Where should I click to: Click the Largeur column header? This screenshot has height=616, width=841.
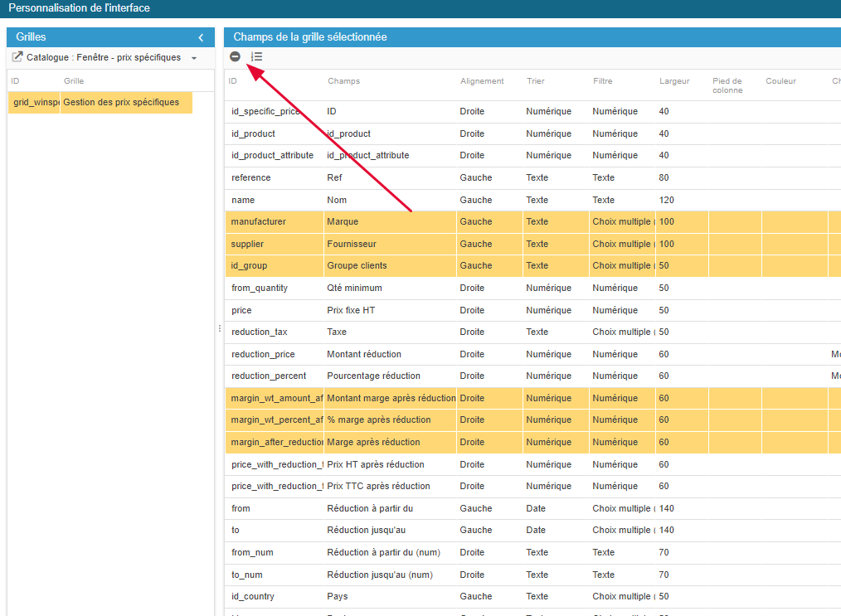pos(674,81)
